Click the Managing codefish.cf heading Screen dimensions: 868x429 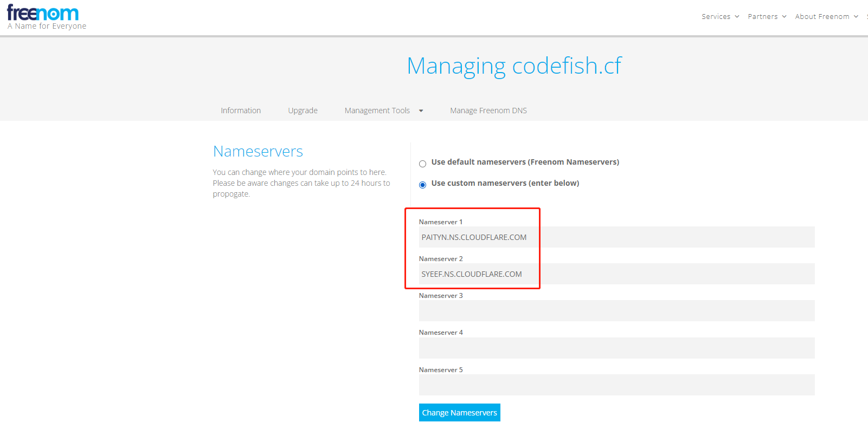tap(514, 66)
